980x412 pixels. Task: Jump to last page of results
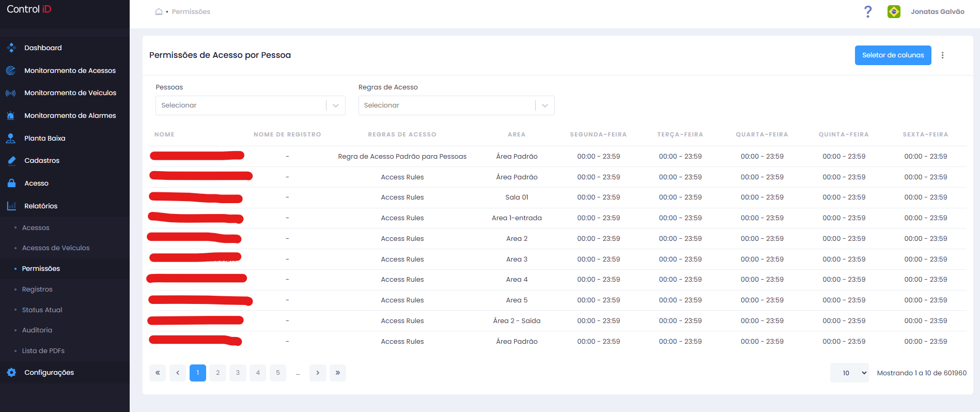(x=338, y=373)
